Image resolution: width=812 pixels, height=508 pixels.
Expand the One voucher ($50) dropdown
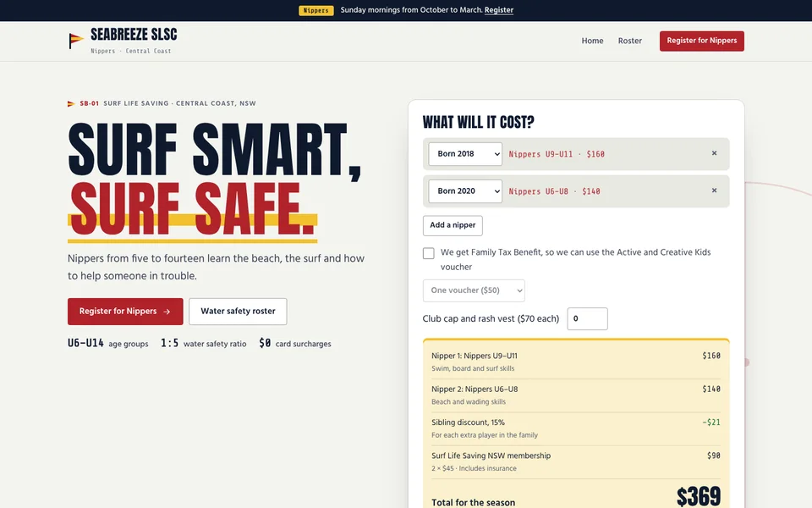pos(474,290)
